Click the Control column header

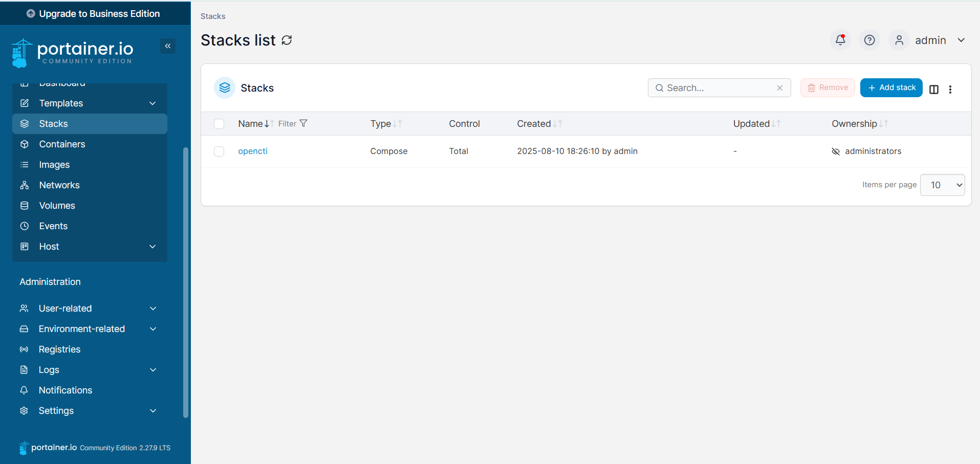(464, 124)
